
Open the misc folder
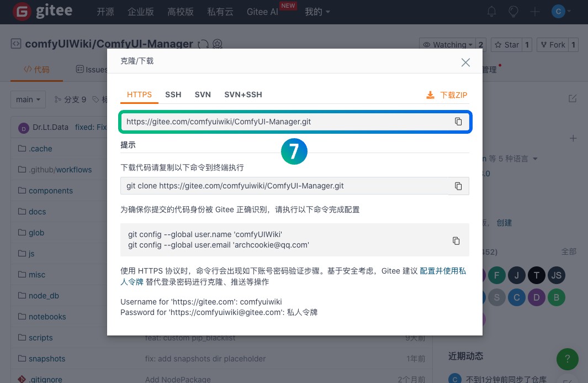[x=37, y=275]
